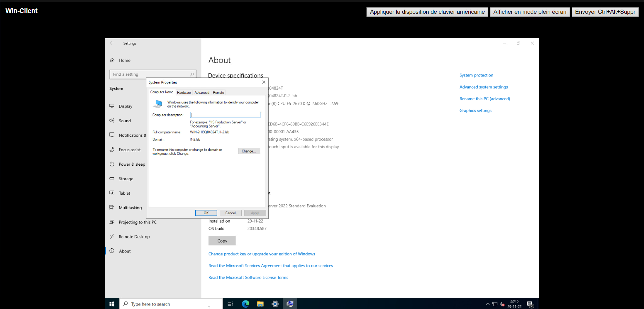The image size is (644, 309).
Task: Click the Power & sleep icon
Action: pyautogui.click(x=112, y=164)
